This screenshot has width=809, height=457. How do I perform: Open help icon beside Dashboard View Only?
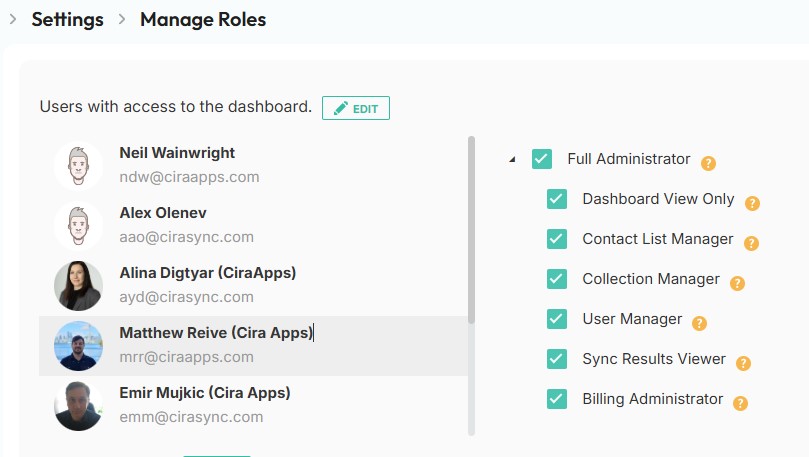click(752, 204)
